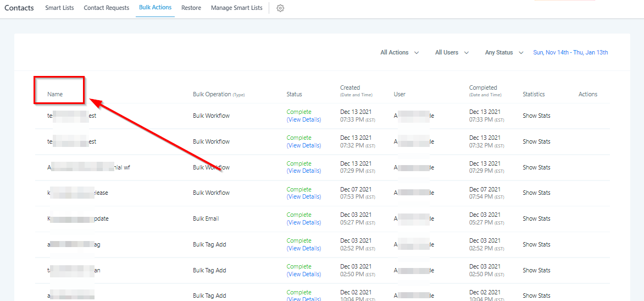Show Stats for Dec 07 Bulk Workflow

(x=536, y=193)
